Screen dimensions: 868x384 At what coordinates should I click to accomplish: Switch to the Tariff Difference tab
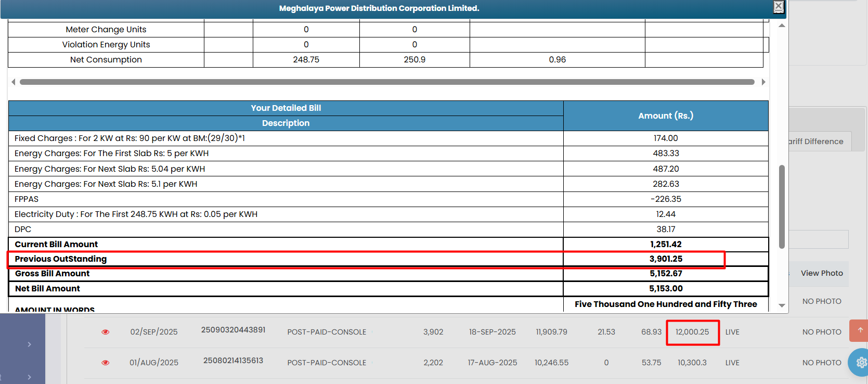pyautogui.click(x=817, y=142)
